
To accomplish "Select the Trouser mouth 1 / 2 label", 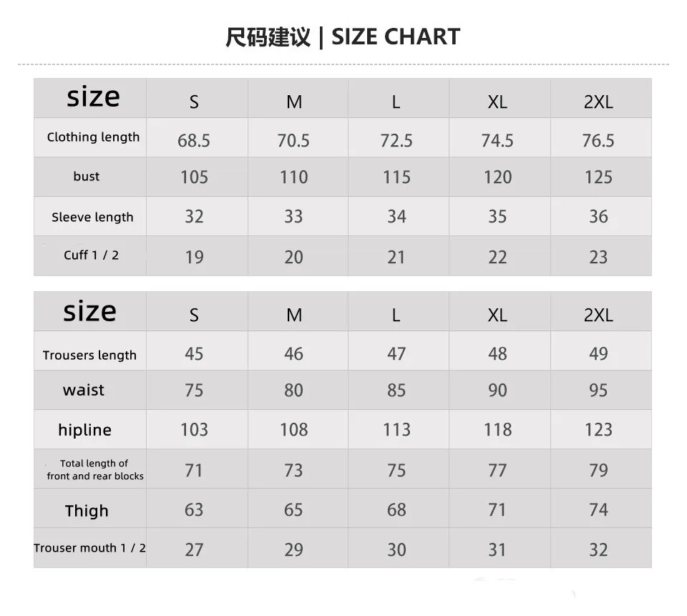I will click(89, 547).
